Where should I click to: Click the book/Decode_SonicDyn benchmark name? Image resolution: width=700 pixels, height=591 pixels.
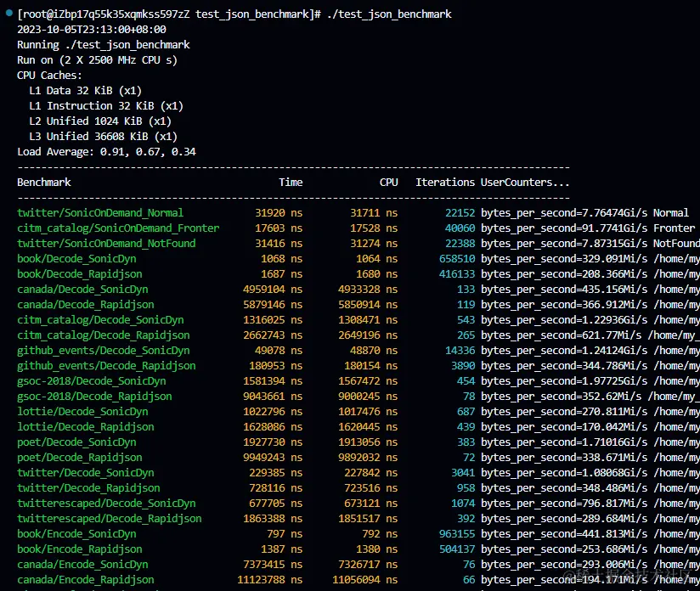coord(76,259)
